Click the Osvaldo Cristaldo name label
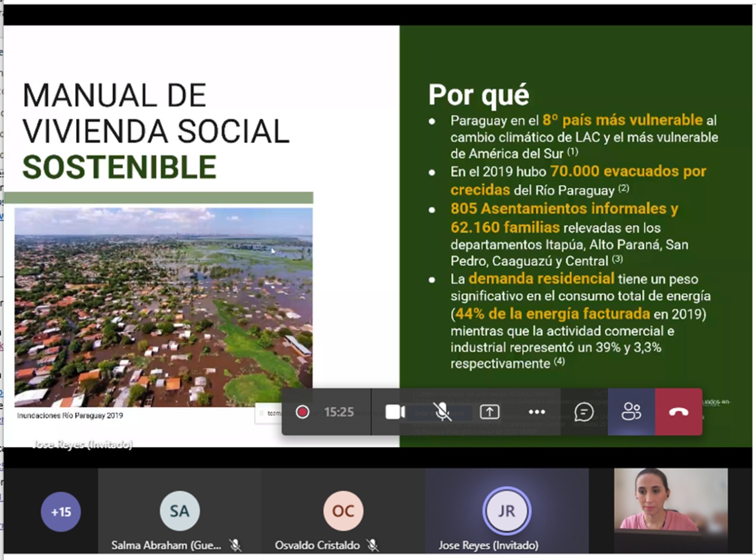Viewport: 756px width, 560px height. 317,545
